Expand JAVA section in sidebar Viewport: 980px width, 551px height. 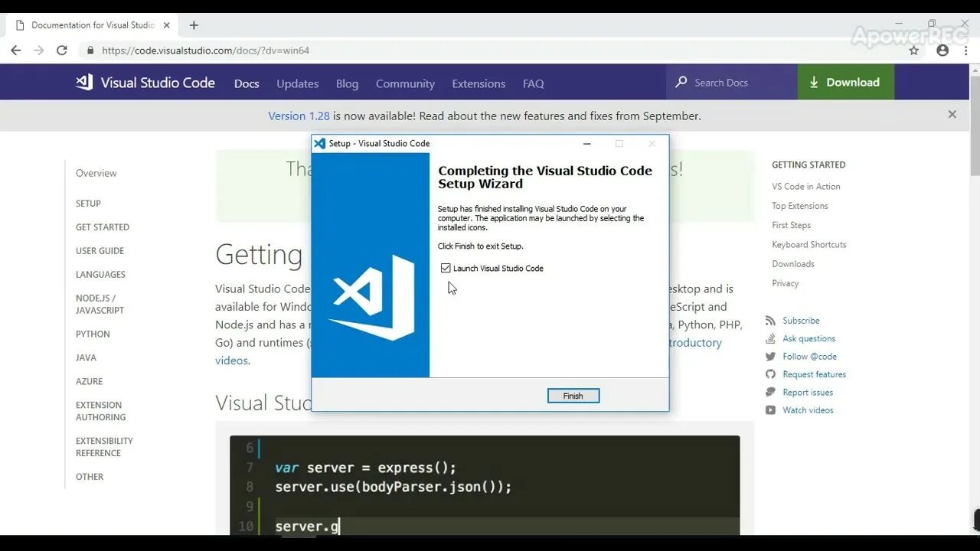pos(86,357)
